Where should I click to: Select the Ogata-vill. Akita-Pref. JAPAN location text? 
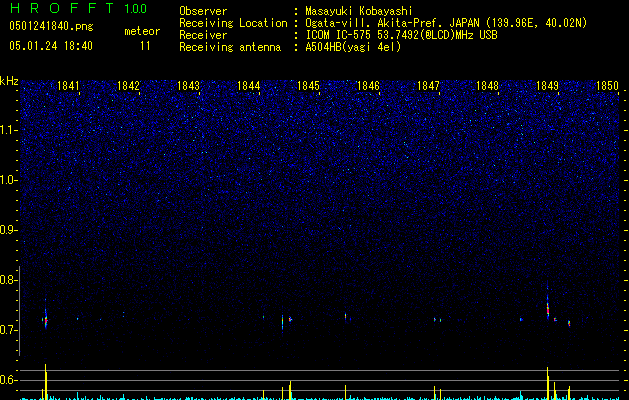(446, 23)
